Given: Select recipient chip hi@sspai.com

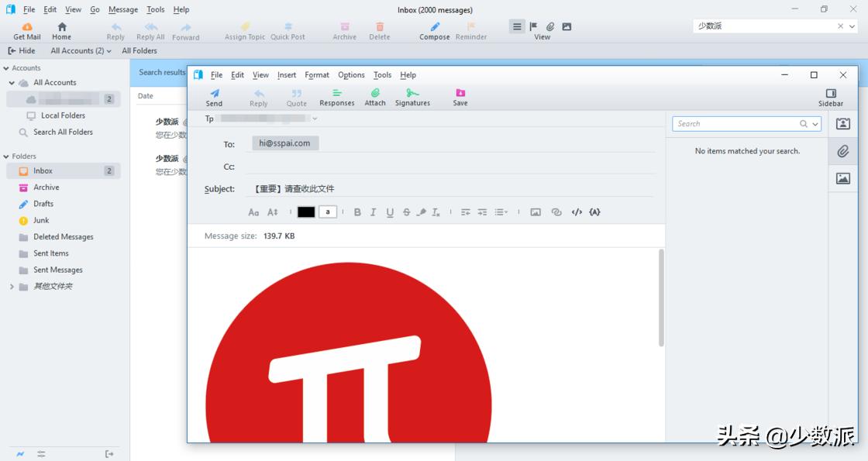Looking at the screenshot, I should [284, 143].
